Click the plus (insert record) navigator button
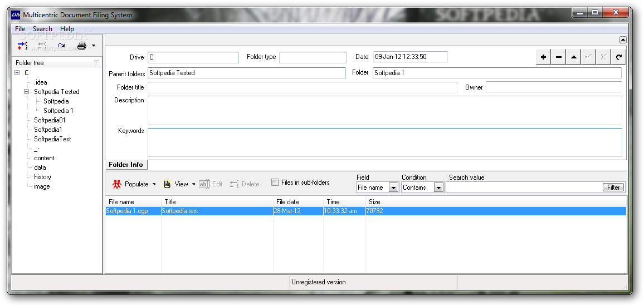644x306 pixels. point(543,57)
